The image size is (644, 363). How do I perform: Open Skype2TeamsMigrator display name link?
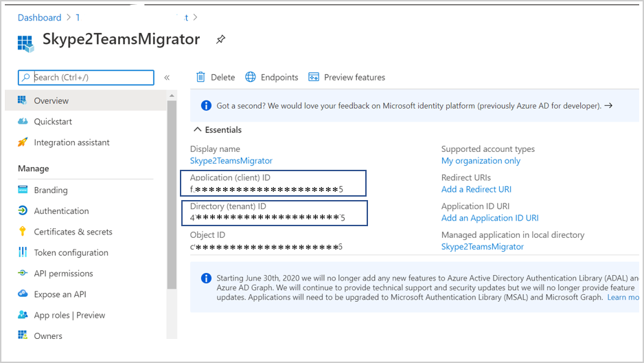[231, 161]
